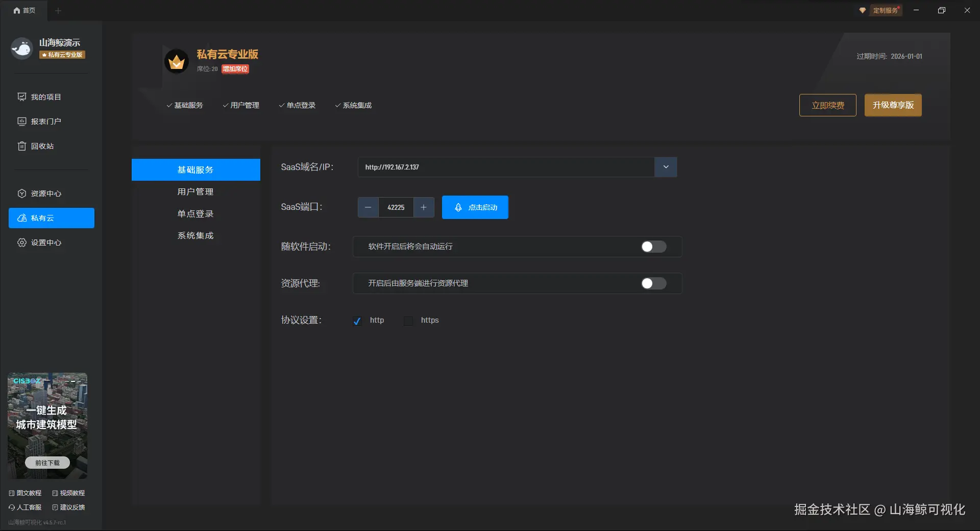Contact 人工客服 support
The image size is (980, 531).
tap(25, 508)
